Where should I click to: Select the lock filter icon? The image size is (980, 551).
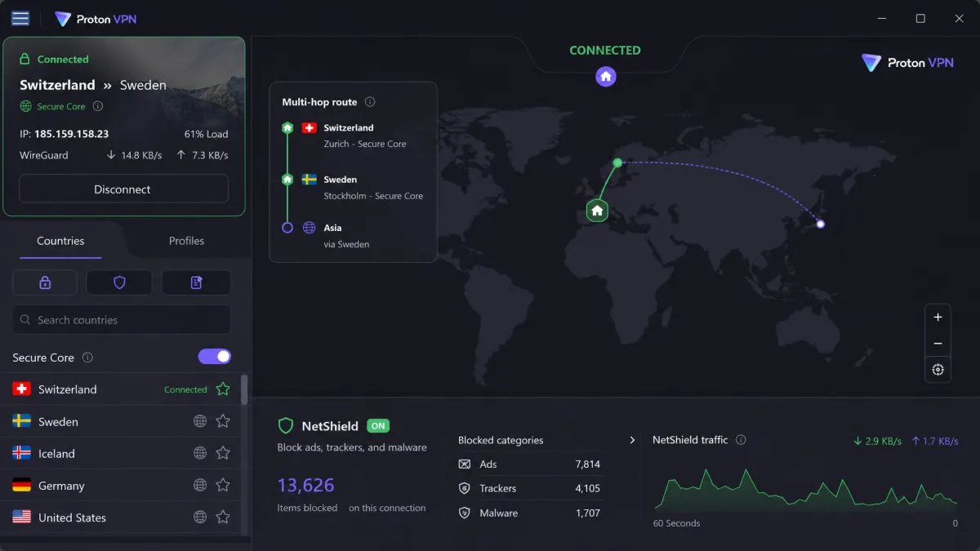45,282
